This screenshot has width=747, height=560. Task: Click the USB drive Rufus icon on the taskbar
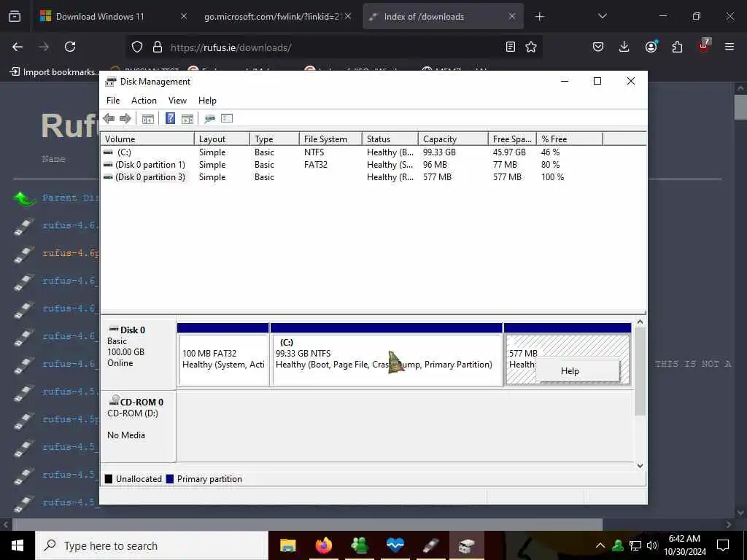click(430, 545)
